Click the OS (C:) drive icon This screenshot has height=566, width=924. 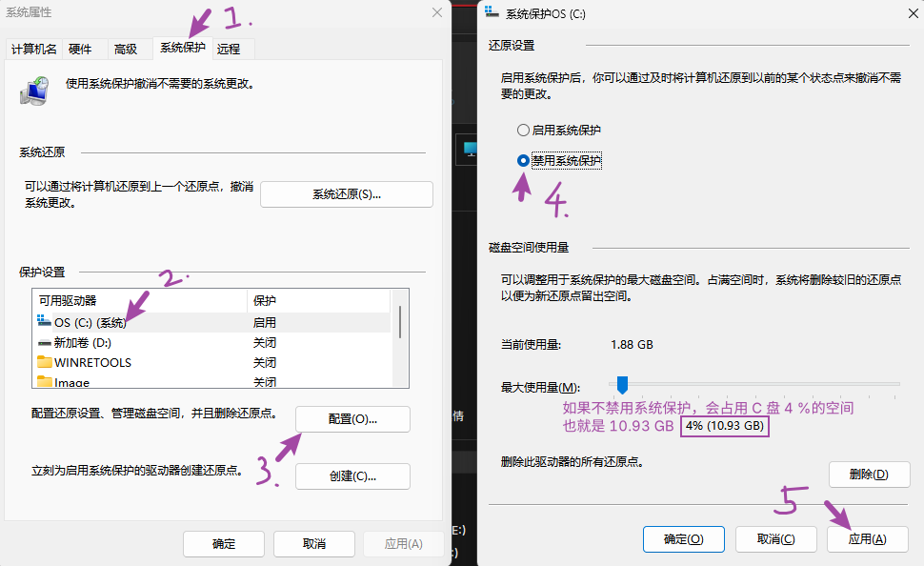(44, 321)
